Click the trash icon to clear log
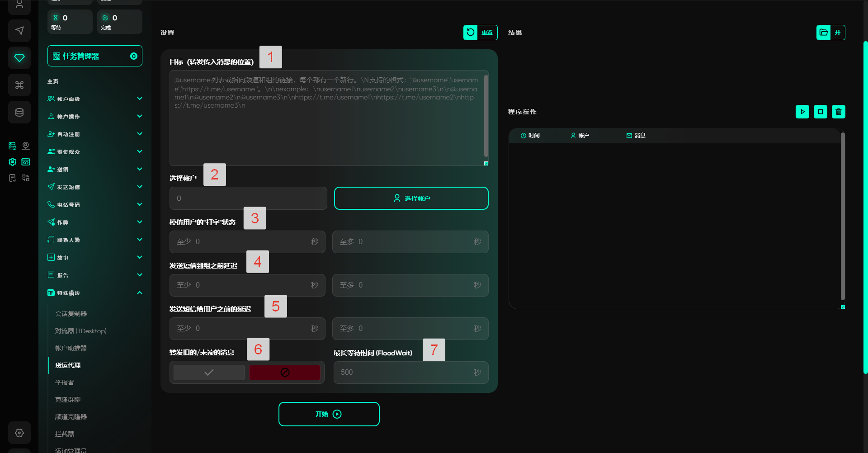This screenshot has width=868, height=453. 838,112
